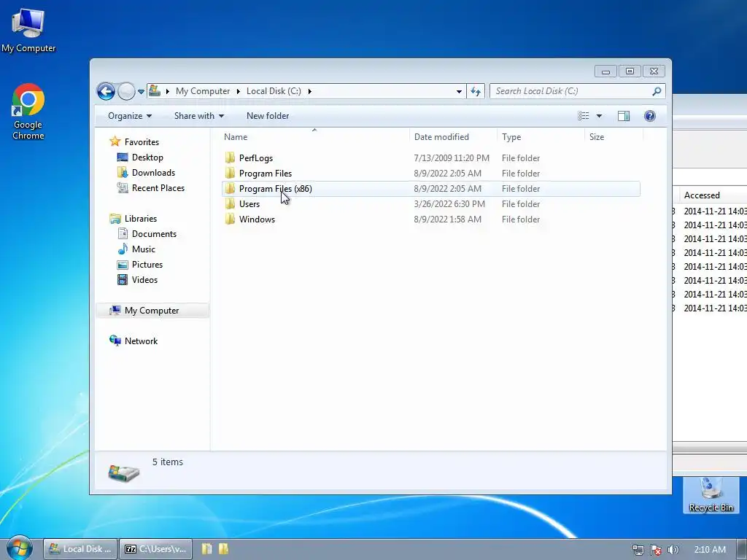Select the Program Files (x86) folder icon
The width and height of the screenshot is (747, 560).
(230, 188)
